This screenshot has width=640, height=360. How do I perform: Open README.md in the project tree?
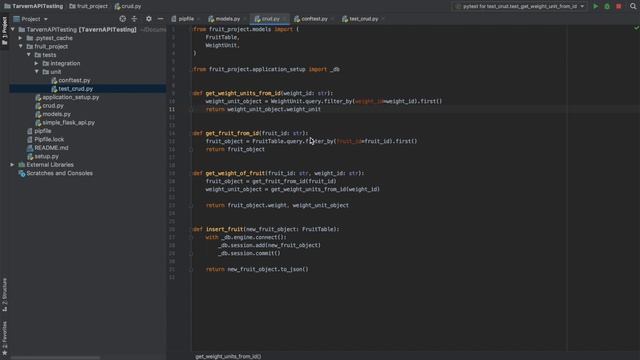click(x=51, y=148)
